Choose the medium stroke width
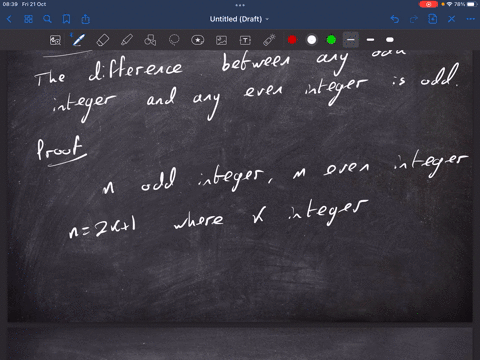480x360 pixels. coord(370,40)
